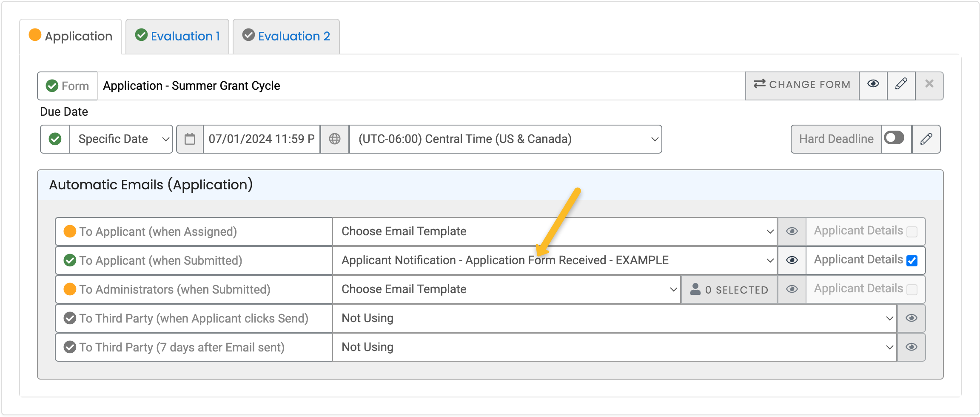
Task: Select administrators via 0 SELECTED button
Action: tap(729, 289)
